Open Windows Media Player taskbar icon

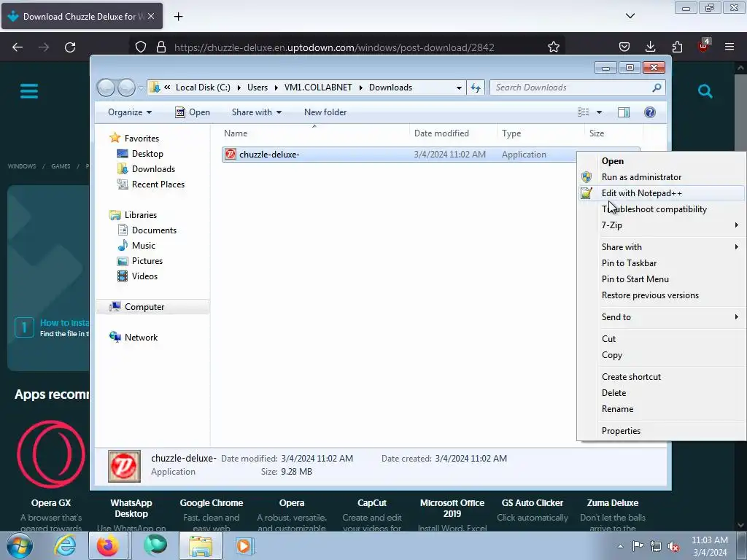(x=245, y=545)
